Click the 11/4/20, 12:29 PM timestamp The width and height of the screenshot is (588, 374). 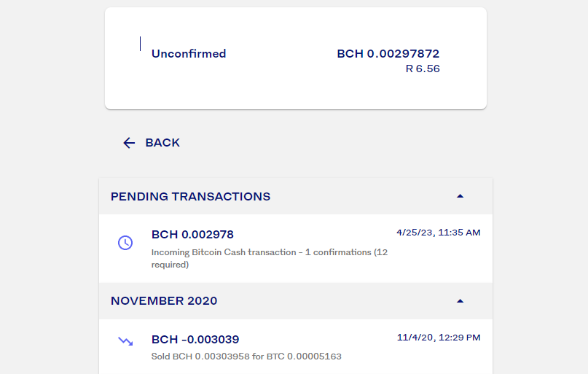click(x=439, y=338)
